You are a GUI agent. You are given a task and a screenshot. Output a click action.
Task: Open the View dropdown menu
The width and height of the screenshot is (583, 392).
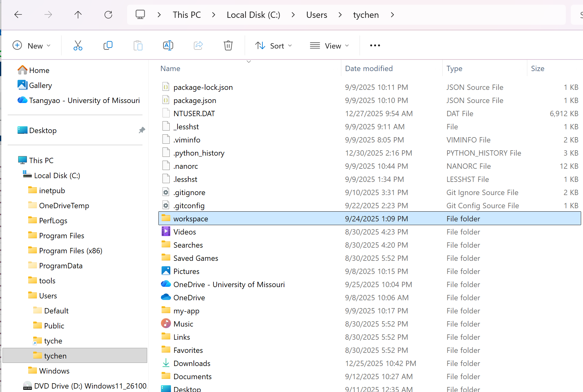pyautogui.click(x=329, y=46)
